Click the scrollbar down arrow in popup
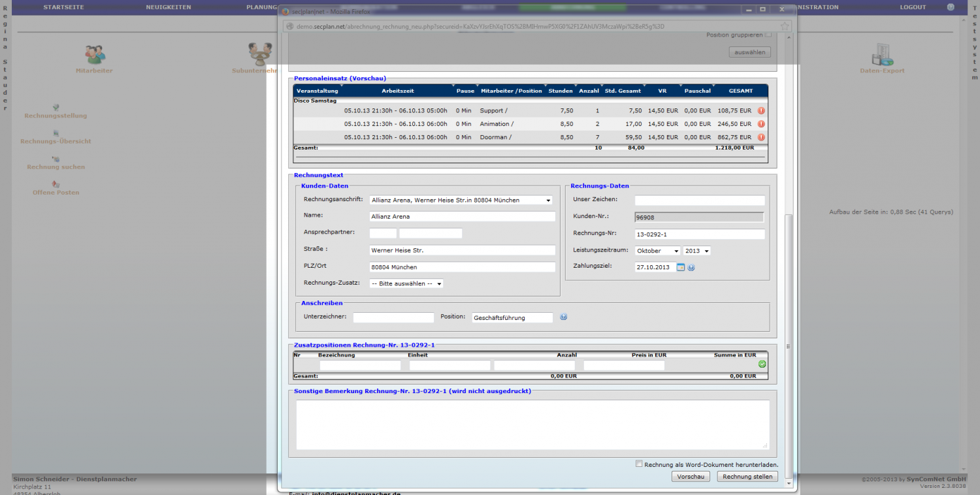The image size is (980, 495). coord(788,484)
